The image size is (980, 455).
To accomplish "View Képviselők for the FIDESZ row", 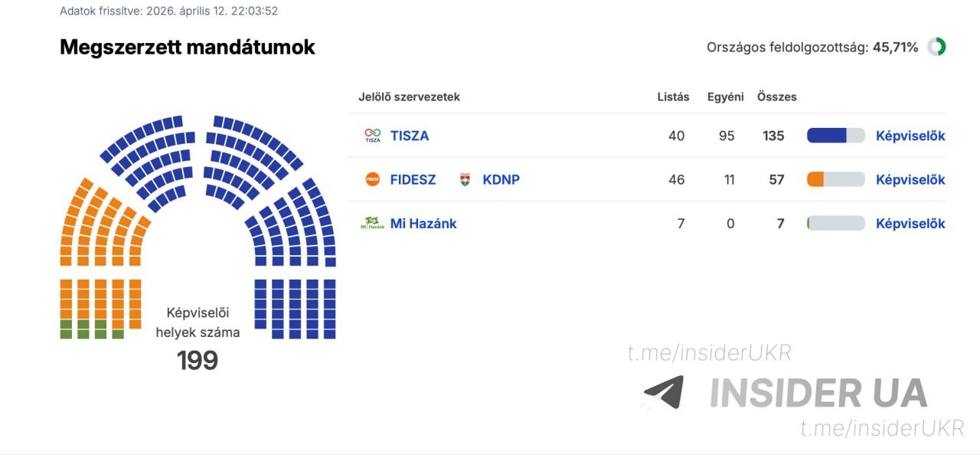I will click(910, 180).
